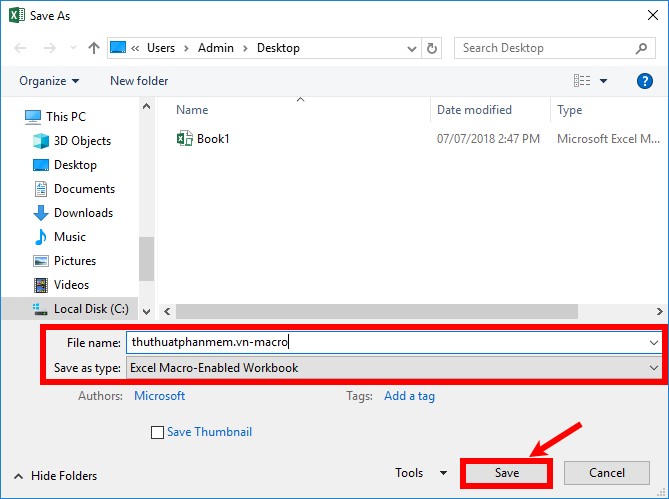This screenshot has height=499, width=669.
Task: Select Admin in the address path
Action: (x=215, y=48)
